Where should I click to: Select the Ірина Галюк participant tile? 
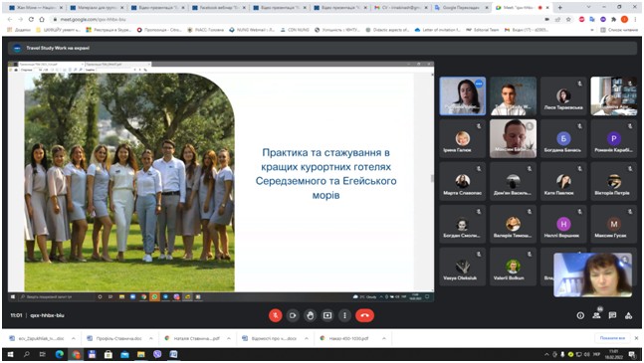463,138
